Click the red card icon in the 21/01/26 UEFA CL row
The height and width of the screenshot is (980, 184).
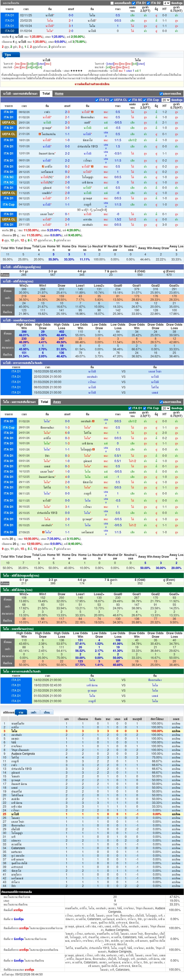tap(40, 134)
